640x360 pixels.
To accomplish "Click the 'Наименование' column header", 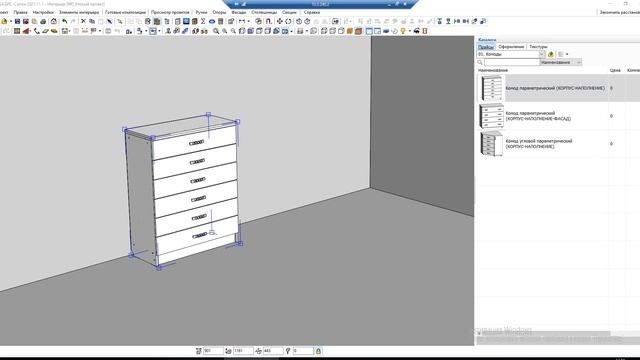I will [x=493, y=70].
